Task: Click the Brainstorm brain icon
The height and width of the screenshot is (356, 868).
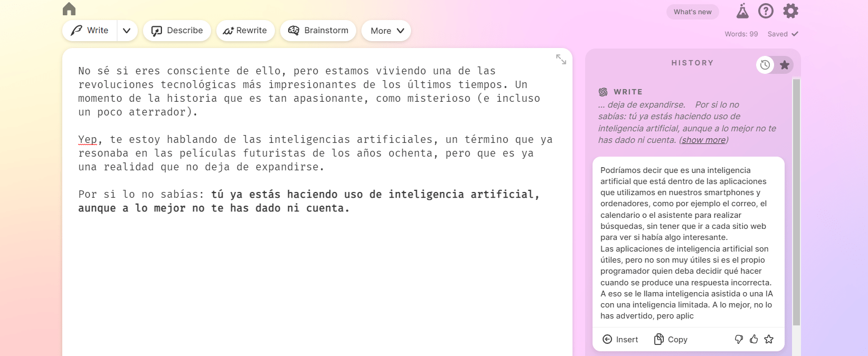Action: tap(293, 31)
